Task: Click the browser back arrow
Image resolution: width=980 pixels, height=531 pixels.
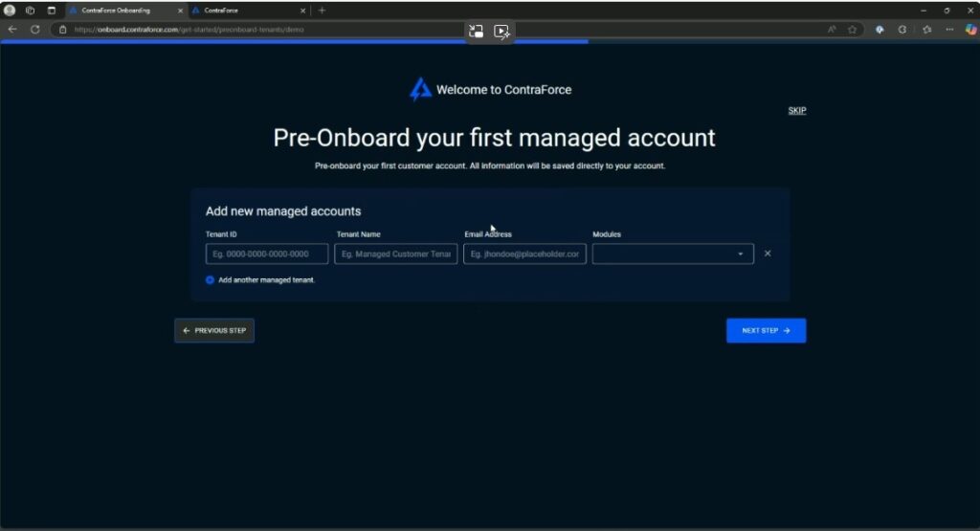Action: 12,30
